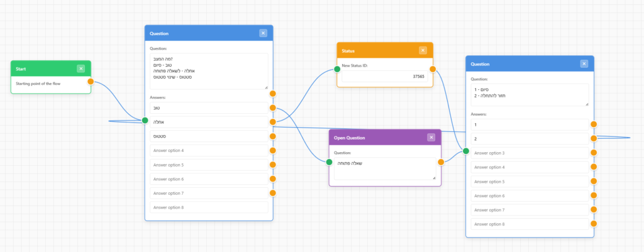Click the Status node's green input connector
Image resolution: width=644 pixels, height=252 pixels.
coord(337,69)
